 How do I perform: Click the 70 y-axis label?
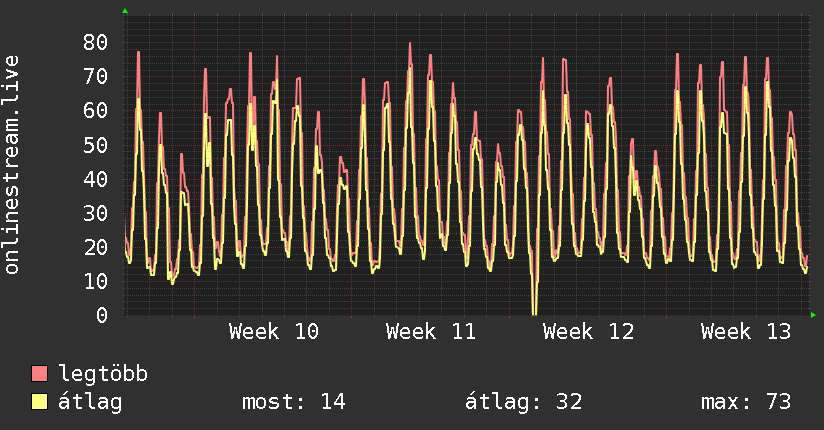point(96,77)
